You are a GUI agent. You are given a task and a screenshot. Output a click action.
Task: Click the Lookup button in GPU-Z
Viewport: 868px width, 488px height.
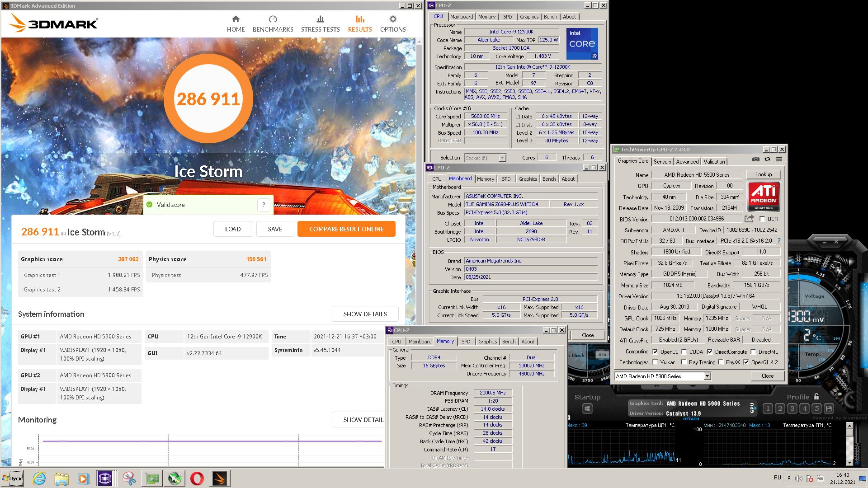pyautogui.click(x=763, y=174)
